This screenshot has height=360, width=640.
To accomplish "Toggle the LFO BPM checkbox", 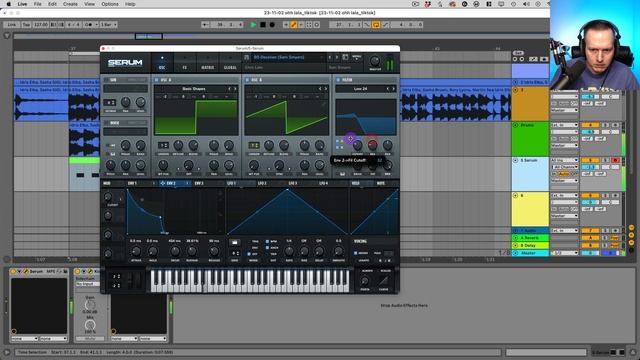I will tap(267, 242).
